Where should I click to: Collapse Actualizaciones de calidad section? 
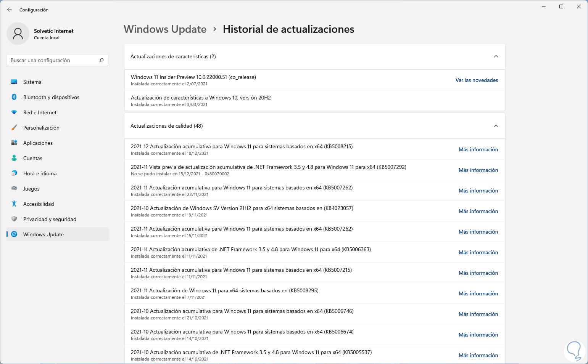click(496, 126)
